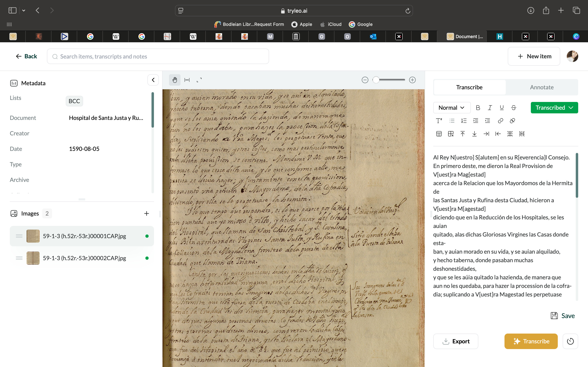This screenshot has width=588, height=367.
Task: Toggle bold formatting
Action: [x=478, y=107]
